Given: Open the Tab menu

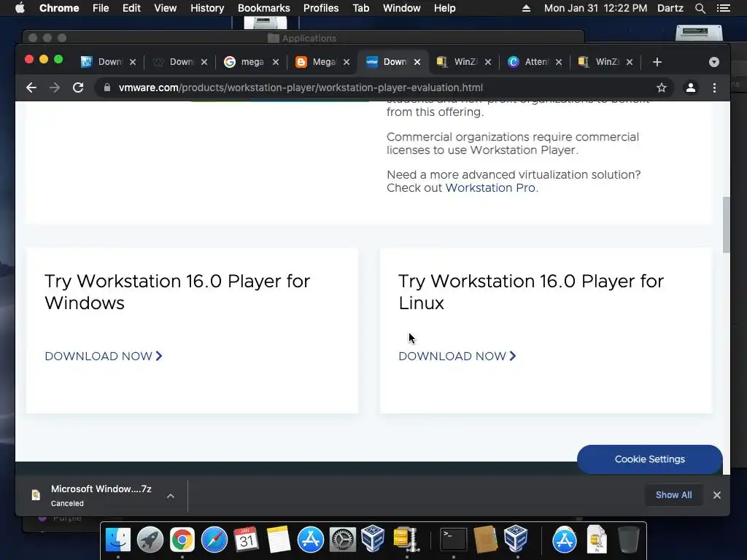Looking at the screenshot, I should 360,8.
